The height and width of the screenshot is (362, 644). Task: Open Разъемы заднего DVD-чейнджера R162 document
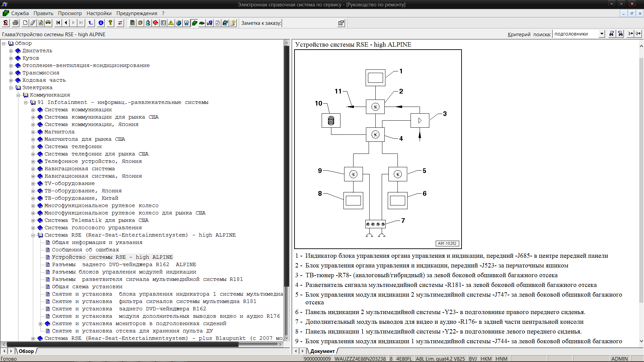pos(124,264)
